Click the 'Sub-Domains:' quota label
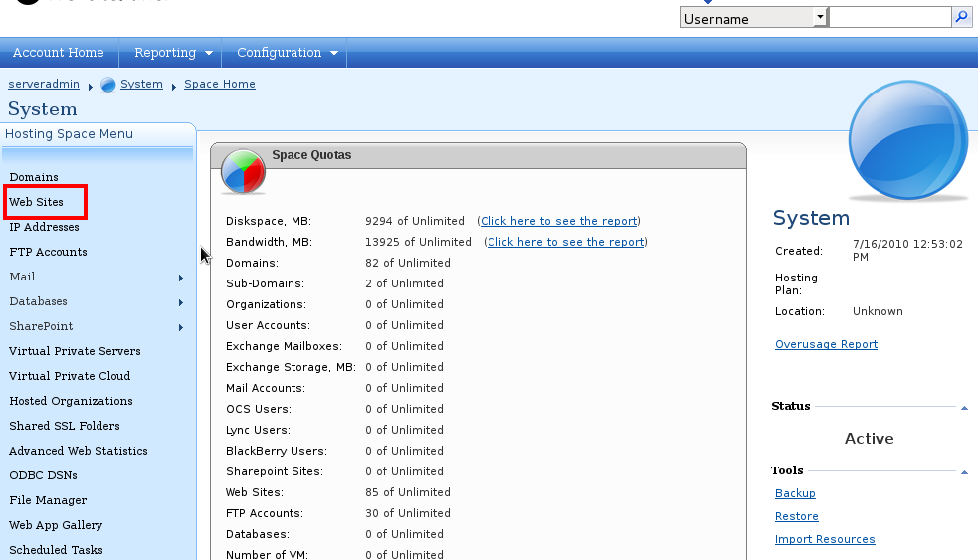The width and height of the screenshot is (978, 560). (265, 283)
